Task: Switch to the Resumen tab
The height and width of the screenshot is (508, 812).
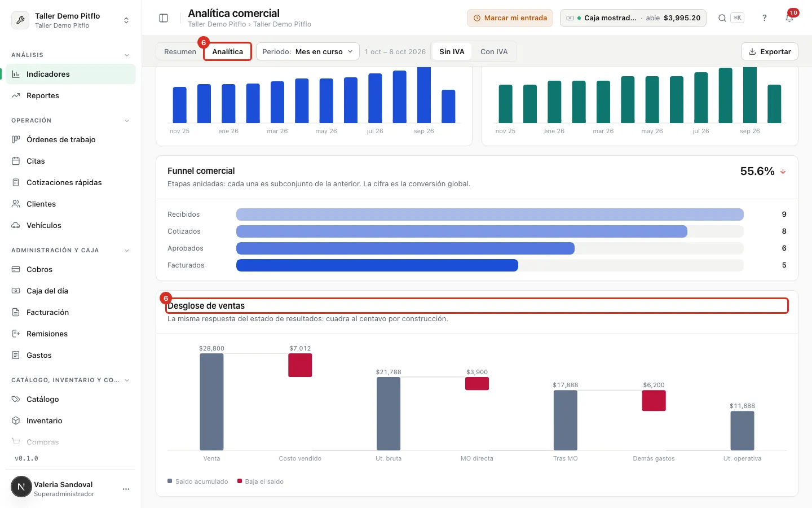Action: (x=180, y=51)
